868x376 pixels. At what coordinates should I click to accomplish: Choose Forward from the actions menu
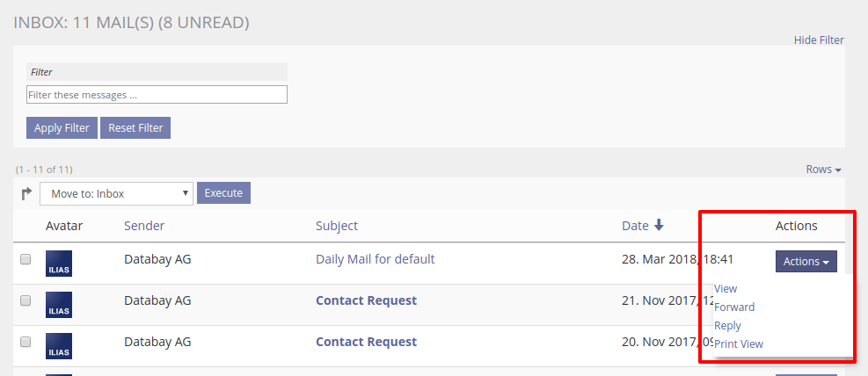click(x=734, y=307)
